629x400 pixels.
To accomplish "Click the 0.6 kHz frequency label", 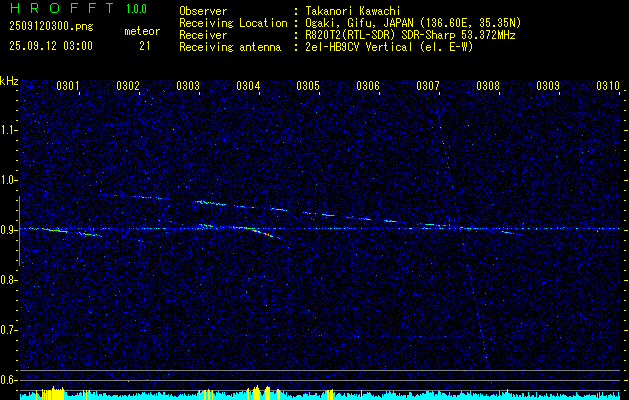I will click(x=8, y=380).
